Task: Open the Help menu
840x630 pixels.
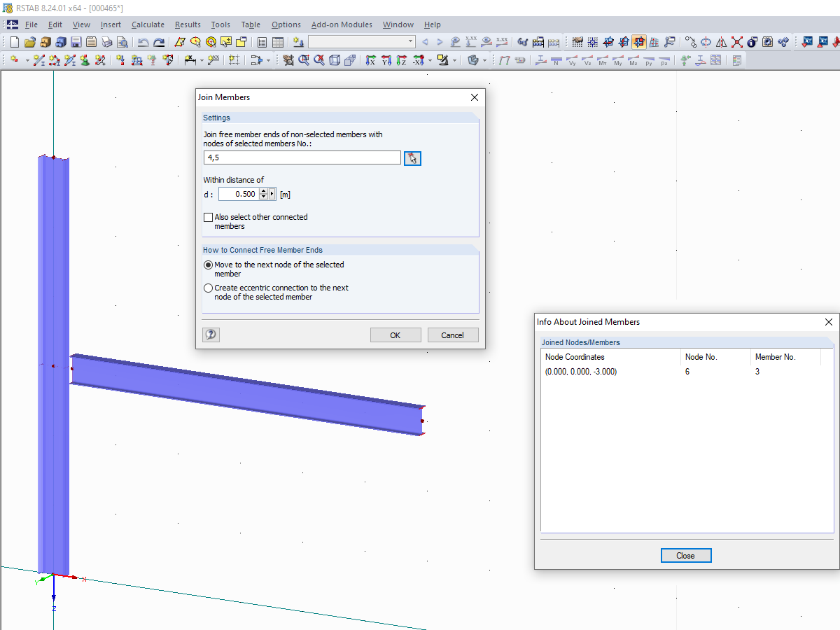Action: [x=432, y=24]
